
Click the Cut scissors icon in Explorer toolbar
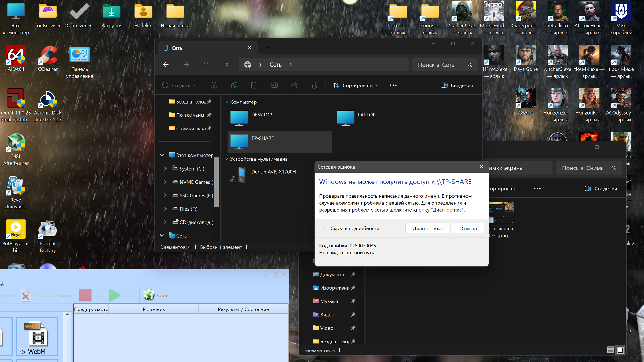point(214,85)
